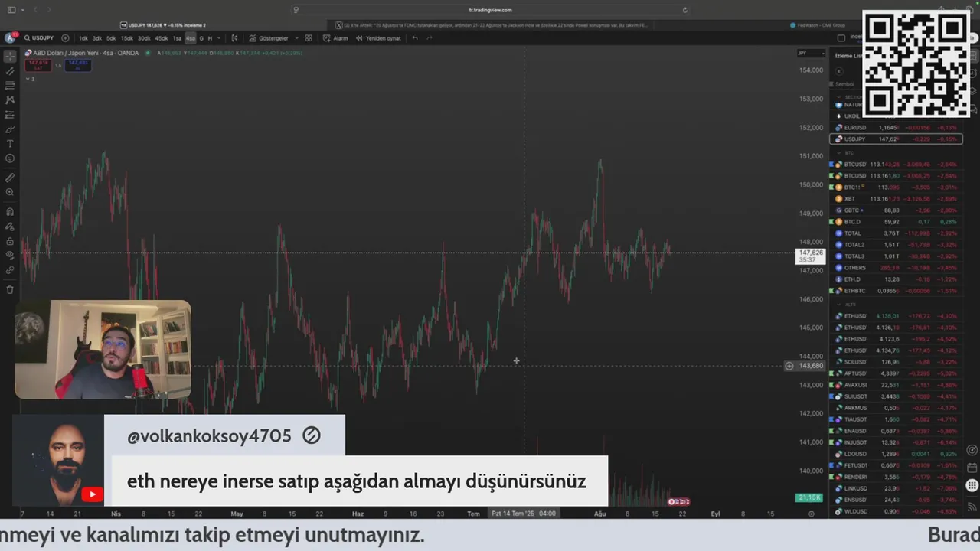Viewport: 980px width, 551px height.
Task: Click the red SAT sell button
Action: point(38,65)
